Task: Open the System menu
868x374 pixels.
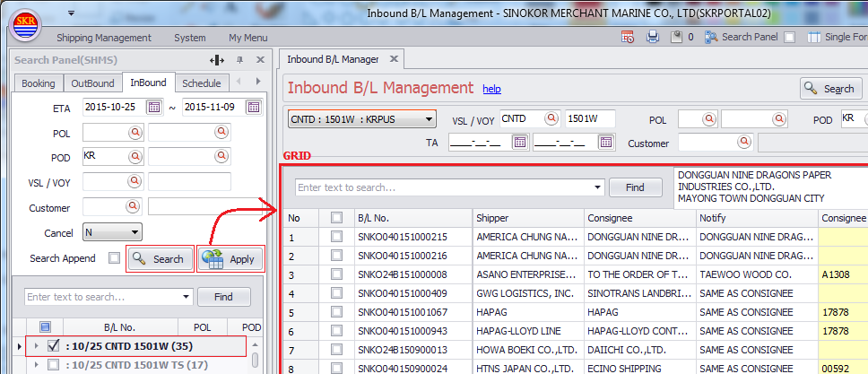Action: point(190,38)
